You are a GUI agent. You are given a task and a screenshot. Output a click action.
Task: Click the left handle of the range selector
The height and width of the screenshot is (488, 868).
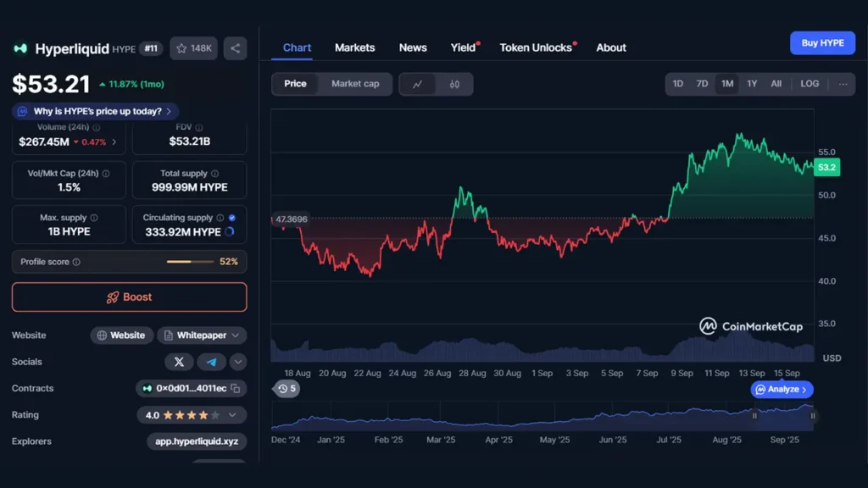pyautogui.click(x=754, y=415)
